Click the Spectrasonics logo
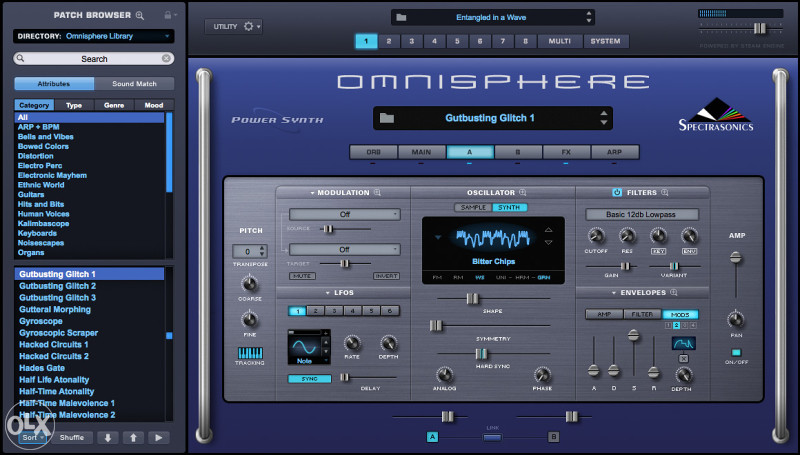This screenshot has height=455, width=800. (716, 115)
